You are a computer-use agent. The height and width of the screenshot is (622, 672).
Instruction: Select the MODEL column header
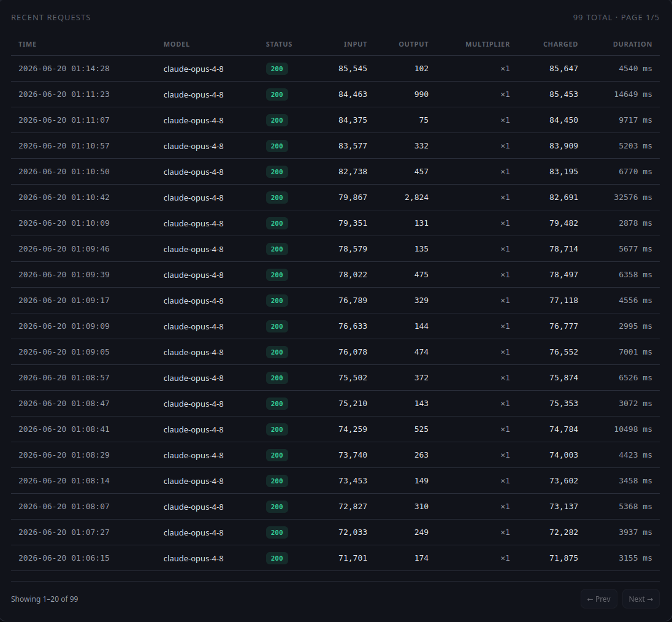tap(177, 44)
